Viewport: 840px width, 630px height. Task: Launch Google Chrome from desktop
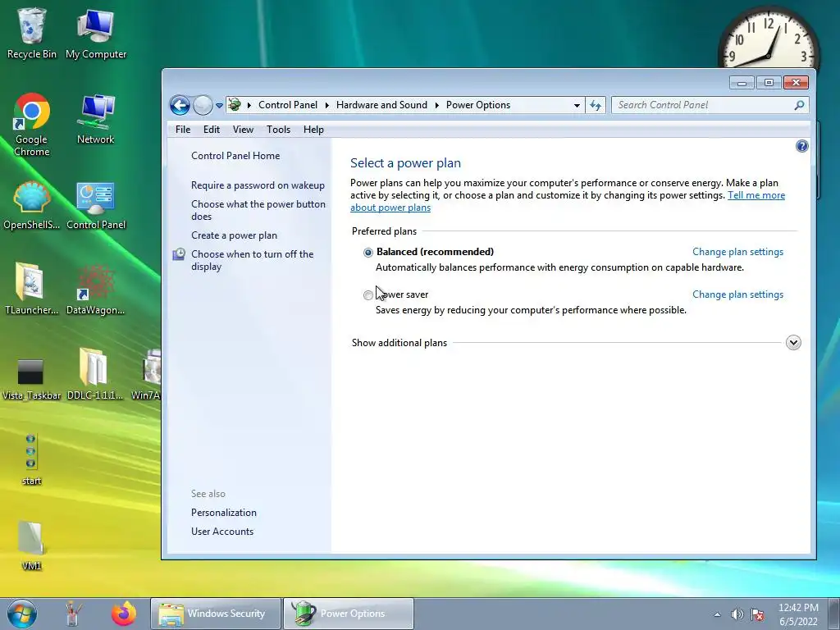(32, 125)
